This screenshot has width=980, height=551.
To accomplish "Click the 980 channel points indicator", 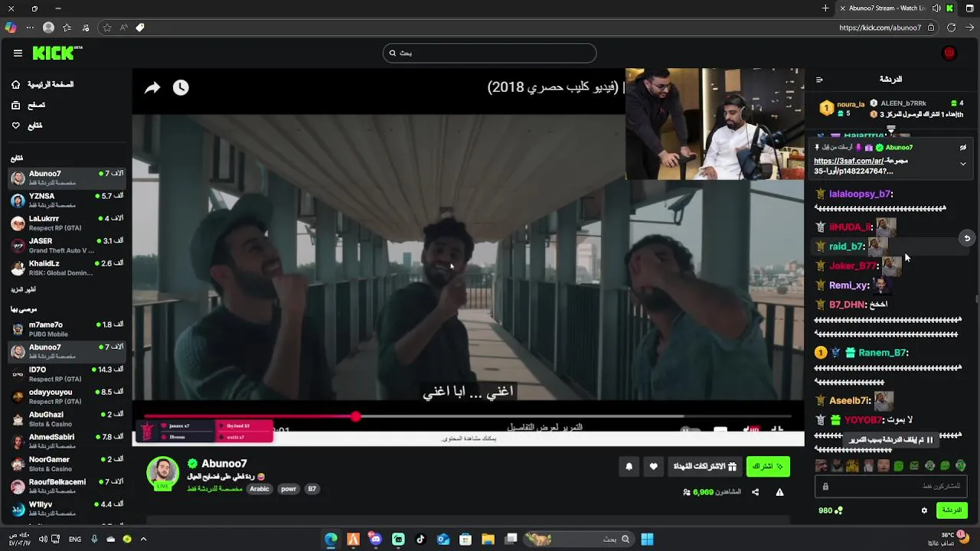I will [830, 510].
